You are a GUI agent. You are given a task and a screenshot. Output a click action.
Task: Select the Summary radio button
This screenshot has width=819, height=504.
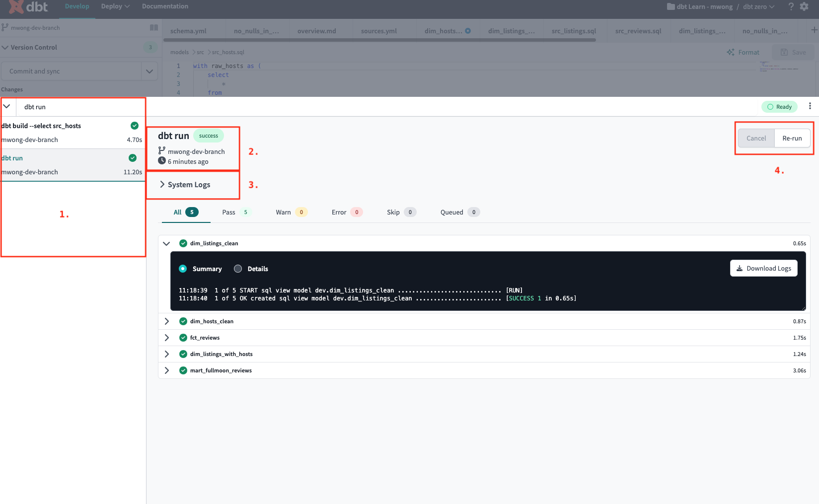click(183, 269)
